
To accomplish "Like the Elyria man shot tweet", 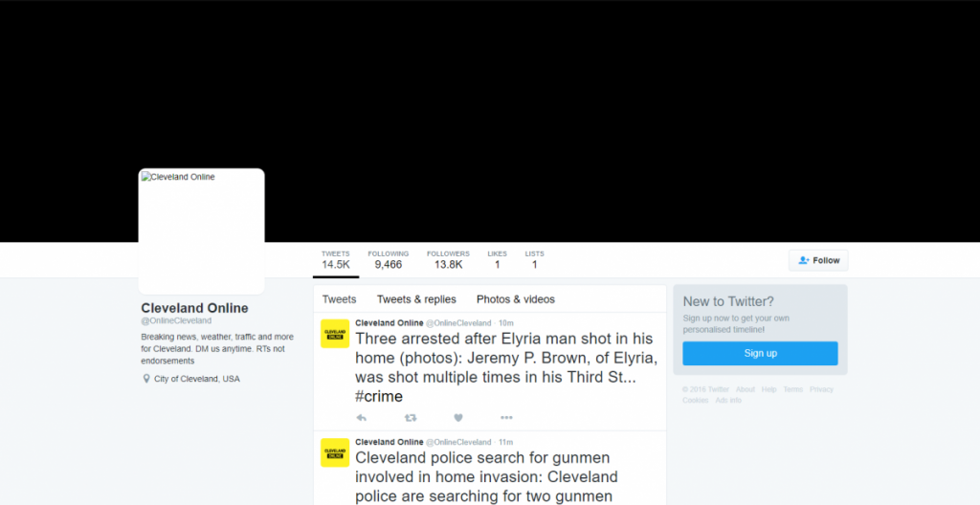I will point(458,418).
